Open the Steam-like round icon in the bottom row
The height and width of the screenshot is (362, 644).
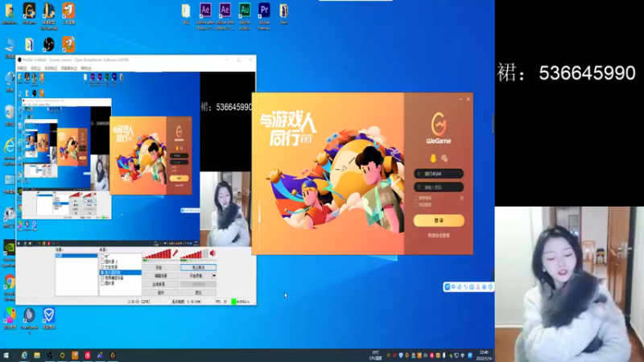point(29,320)
